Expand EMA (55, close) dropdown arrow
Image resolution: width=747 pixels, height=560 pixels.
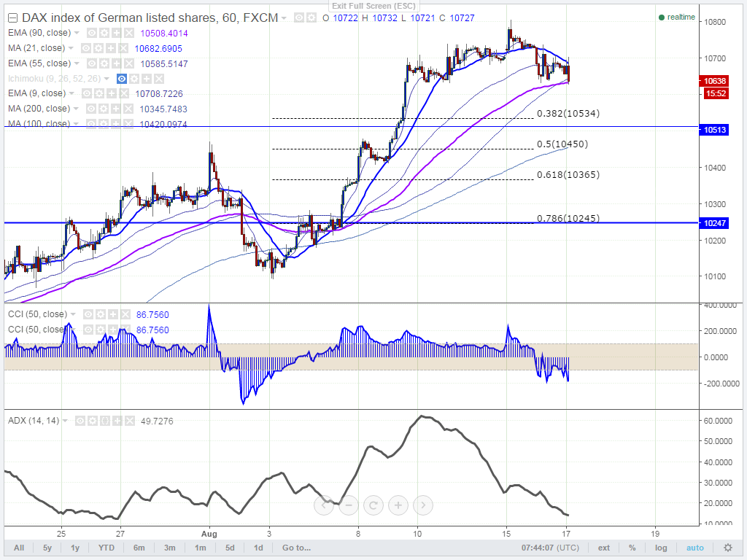tap(77, 63)
